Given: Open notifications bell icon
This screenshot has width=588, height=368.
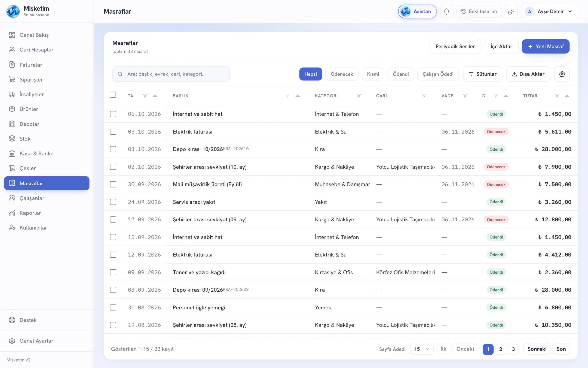Looking at the screenshot, I should point(446,11).
